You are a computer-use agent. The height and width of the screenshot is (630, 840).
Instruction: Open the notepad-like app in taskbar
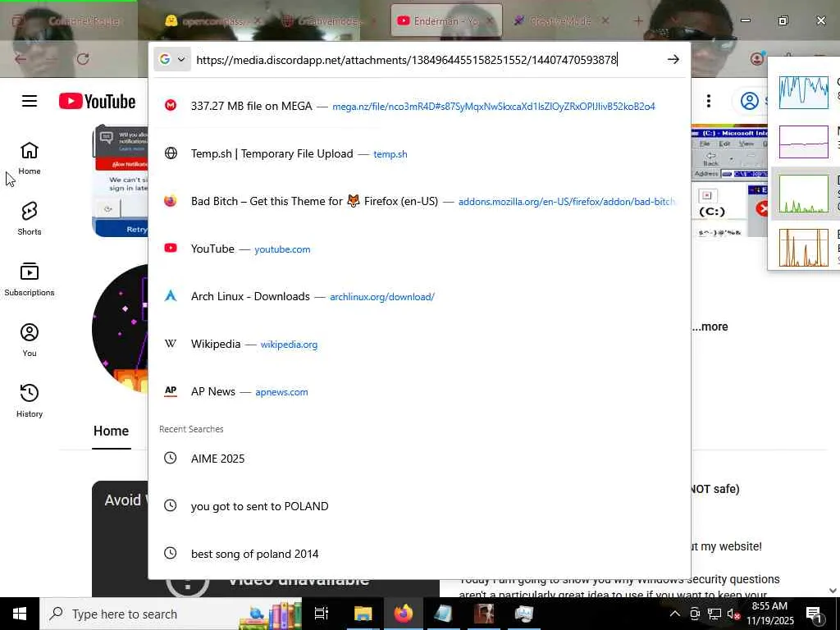pyautogui.click(x=444, y=614)
